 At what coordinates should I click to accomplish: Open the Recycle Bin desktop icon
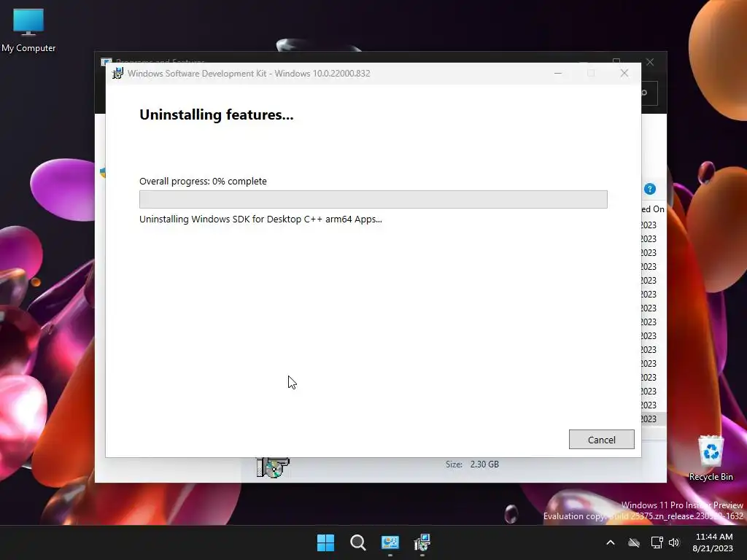[711, 458]
